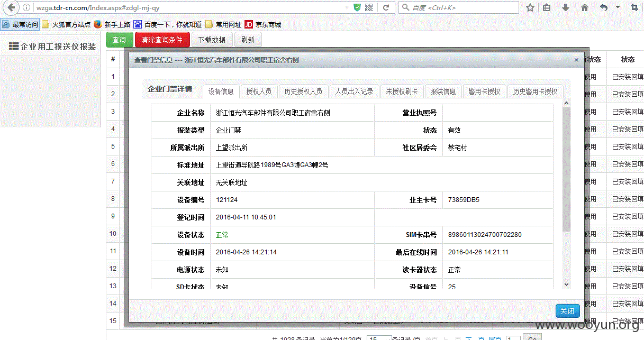Viewport: 644px width, 340px height.
Task: Open the 最常访问 bookmark
Action: click(x=20, y=24)
